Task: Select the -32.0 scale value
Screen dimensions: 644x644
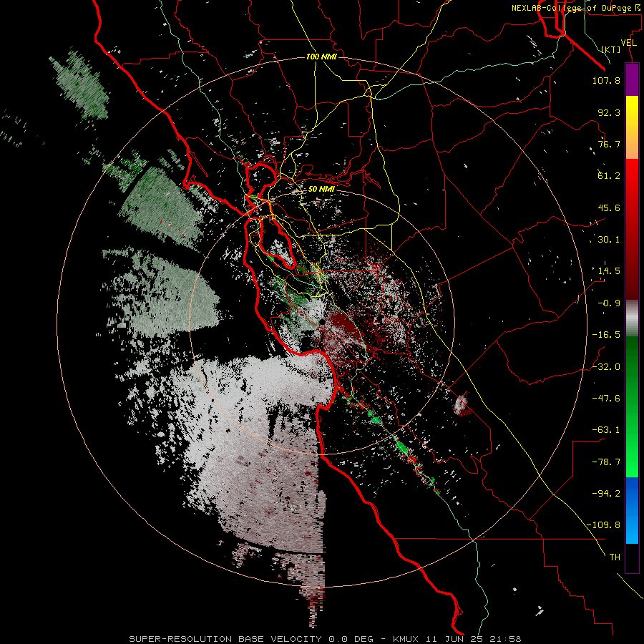Action: point(606,367)
